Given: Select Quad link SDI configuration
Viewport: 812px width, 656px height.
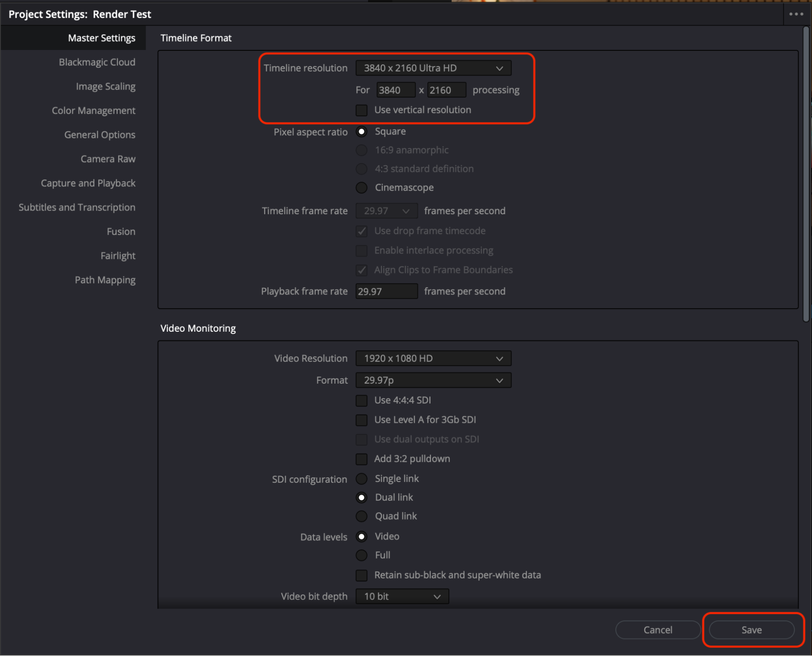Looking at the screenshot, I should pyautogui.click(x=361, y=516).
